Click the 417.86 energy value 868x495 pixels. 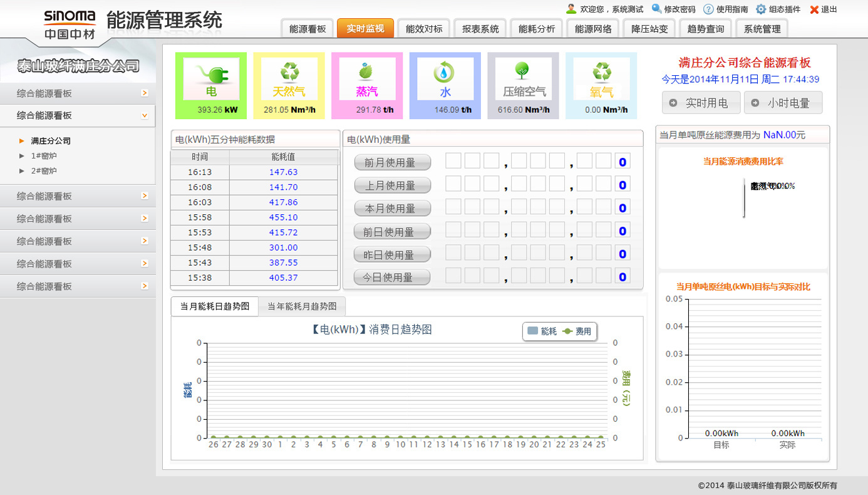coord(284,202)
